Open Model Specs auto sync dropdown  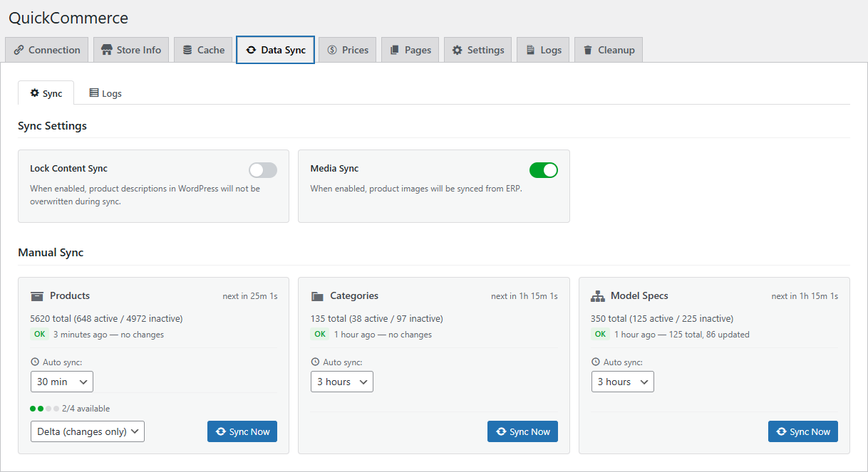point(623,382)
